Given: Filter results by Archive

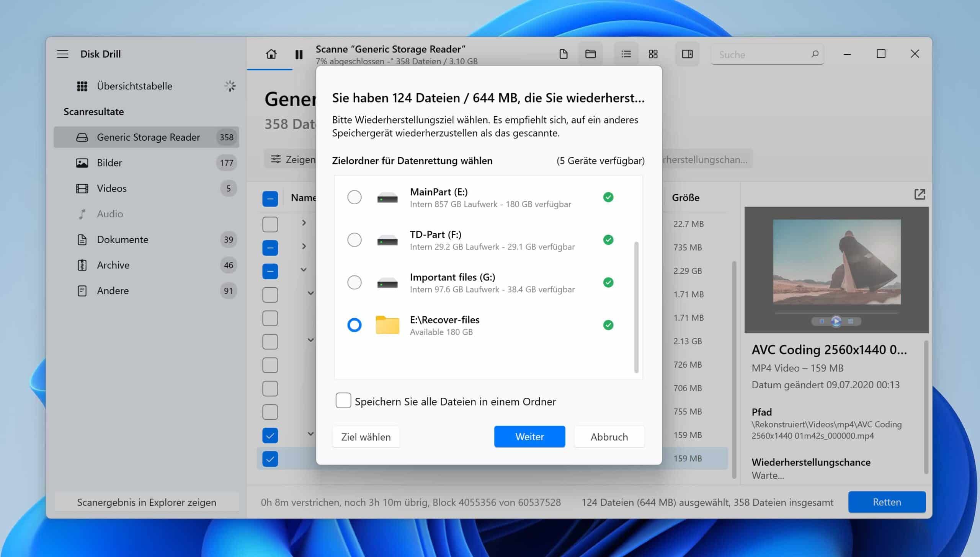Looking at the screenshot, I should click(x=146, y=265).
